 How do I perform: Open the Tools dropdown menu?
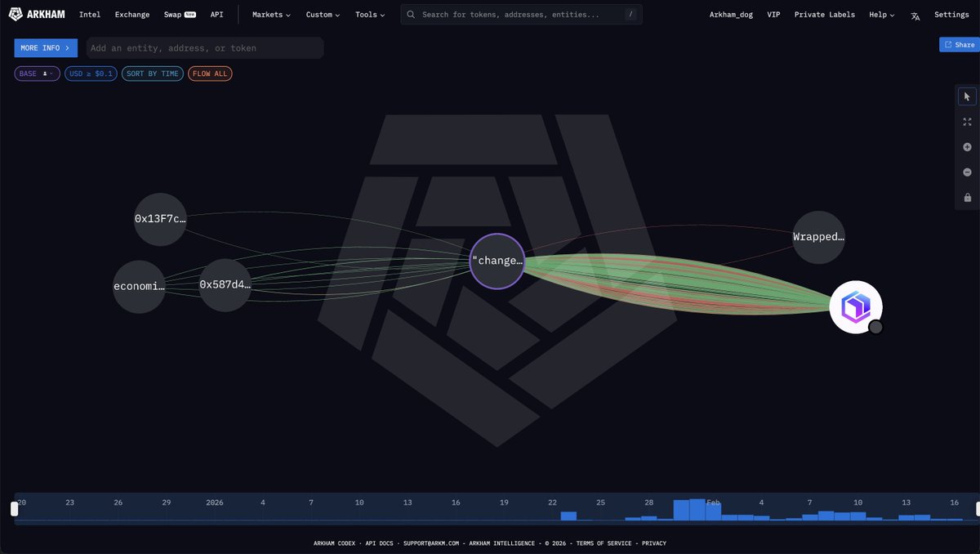pos(370,15)
